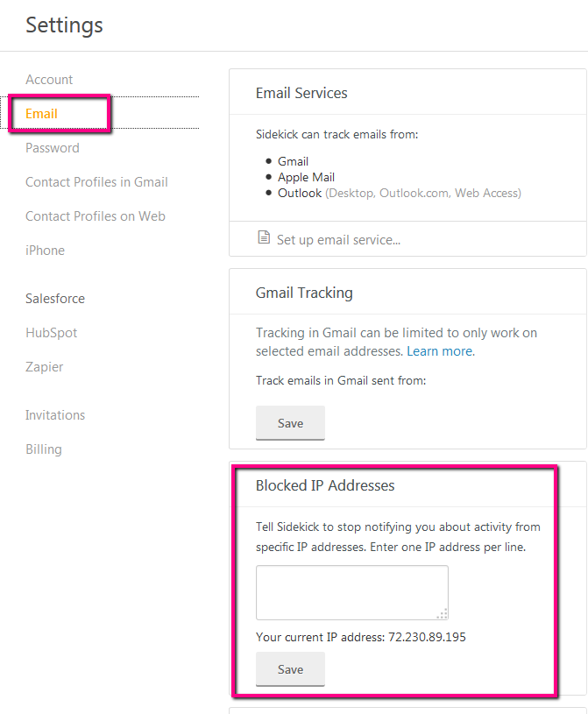Grab the text box resize handle
This screenshot has width=588, height=714.
443,614
